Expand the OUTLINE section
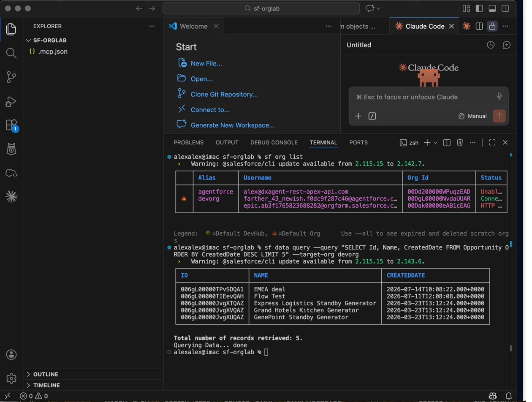 pyautogui.click(x=46, y=375)
